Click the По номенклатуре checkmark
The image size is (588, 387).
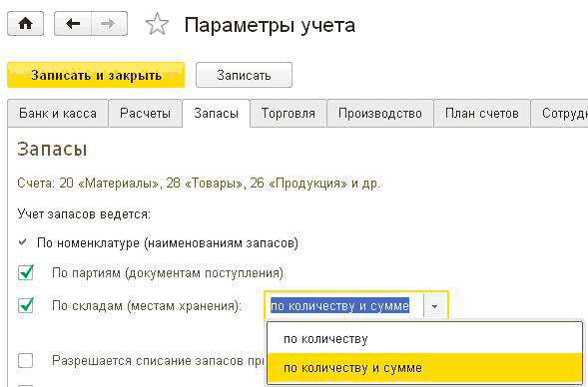[23, 242]
